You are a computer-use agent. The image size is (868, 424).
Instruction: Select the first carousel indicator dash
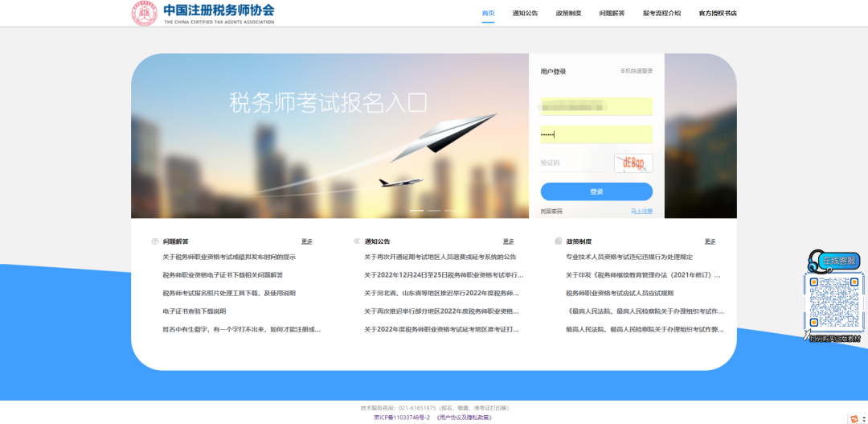pos(417,211)
